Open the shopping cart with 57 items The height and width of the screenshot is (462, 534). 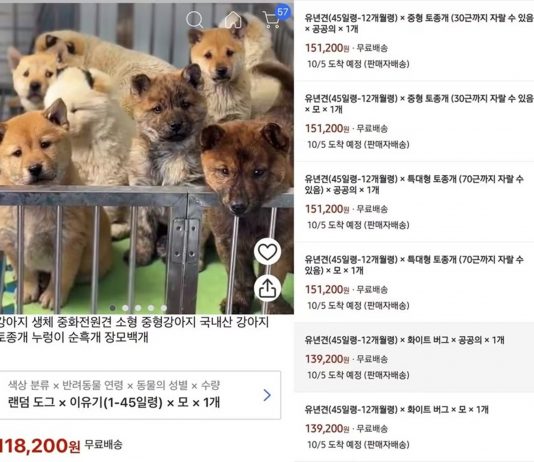click(x=271, y=20)
